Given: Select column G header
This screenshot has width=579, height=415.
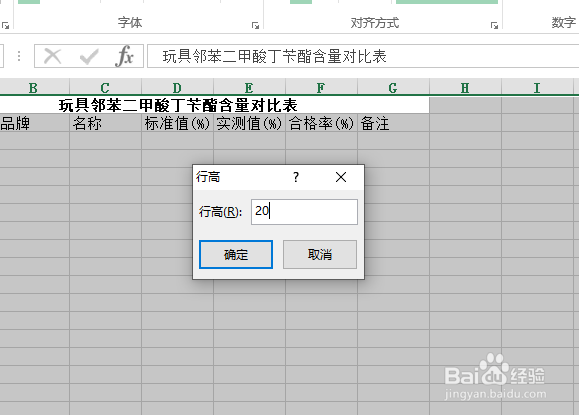Looking at the screenshot, I should click(393, 88).
